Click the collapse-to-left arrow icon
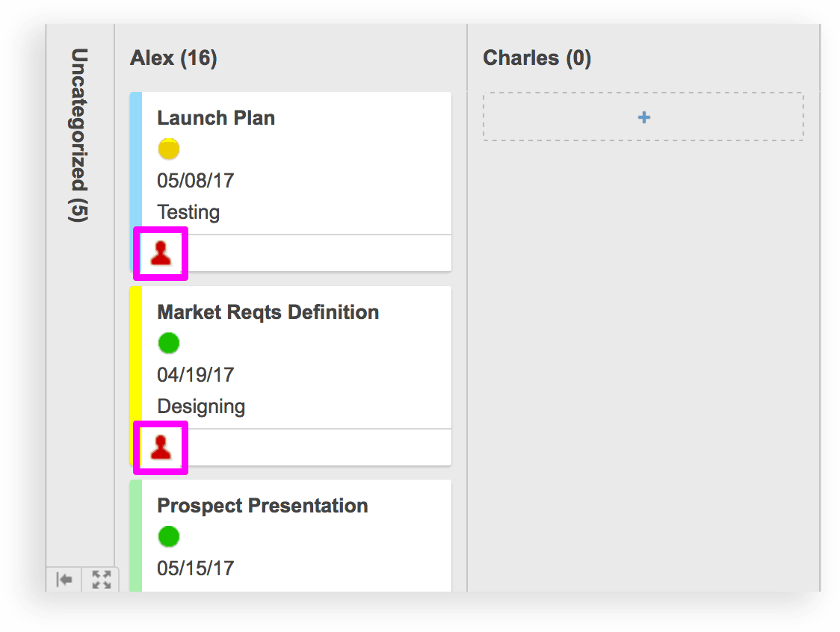 65,580
